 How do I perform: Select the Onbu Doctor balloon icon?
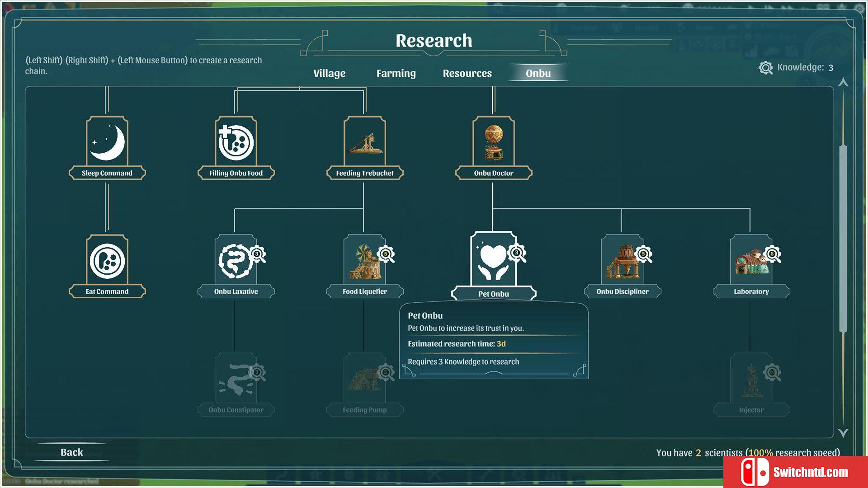point(494,142)
